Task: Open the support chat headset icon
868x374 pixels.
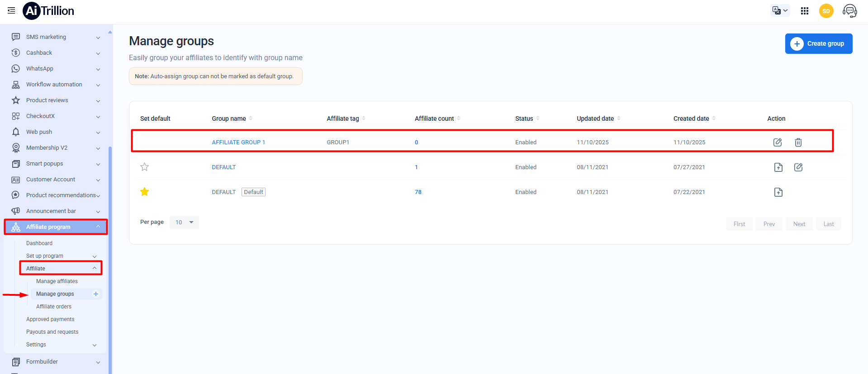Action: (x=849, y=11)
